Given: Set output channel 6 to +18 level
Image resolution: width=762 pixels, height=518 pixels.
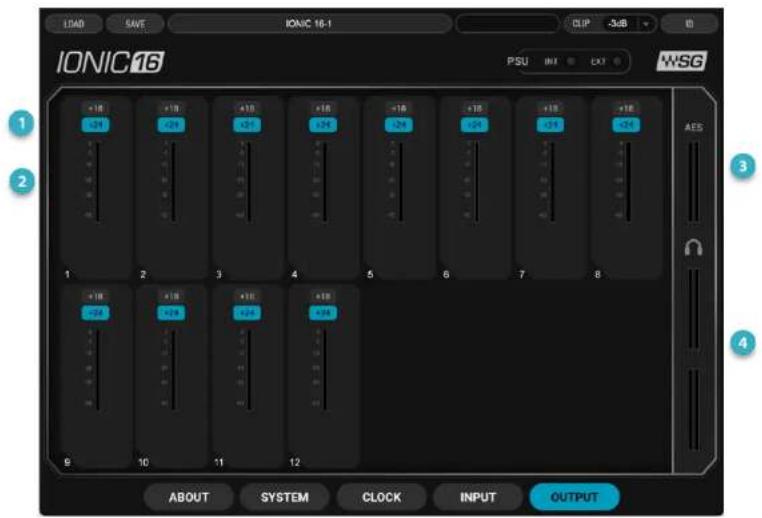Looking at the screenshot, I should (475, 108).
